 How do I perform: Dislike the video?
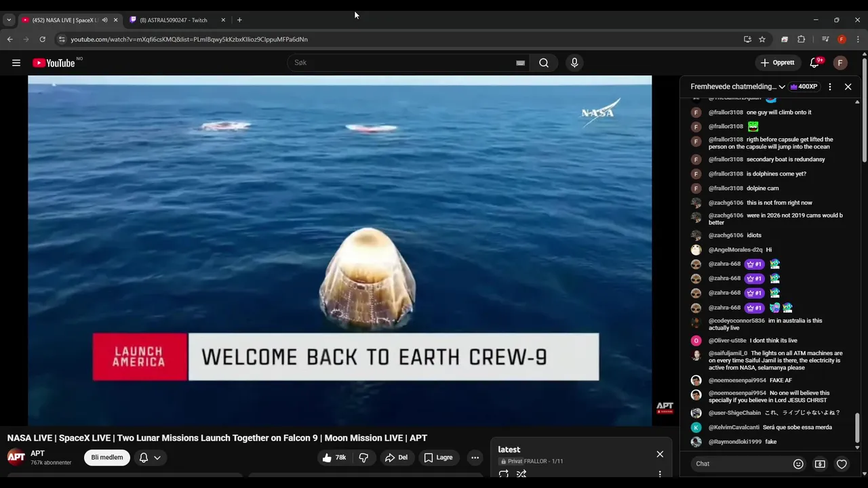click(363, 457)
